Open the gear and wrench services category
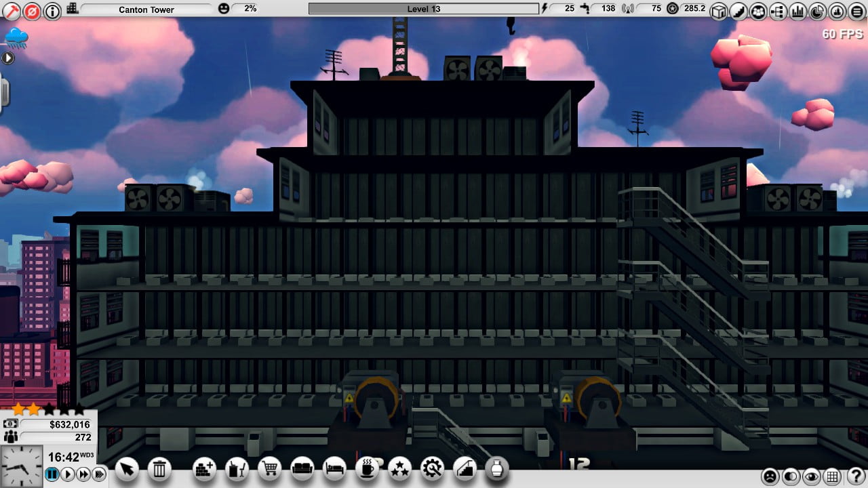Viewport: 868px width, 488px height. [x=433, y=468]
